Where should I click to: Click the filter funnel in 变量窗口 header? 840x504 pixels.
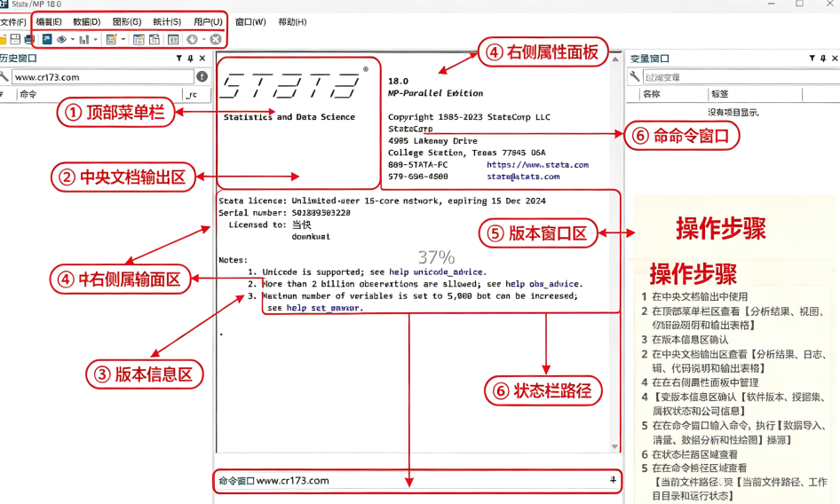point(812,58)
